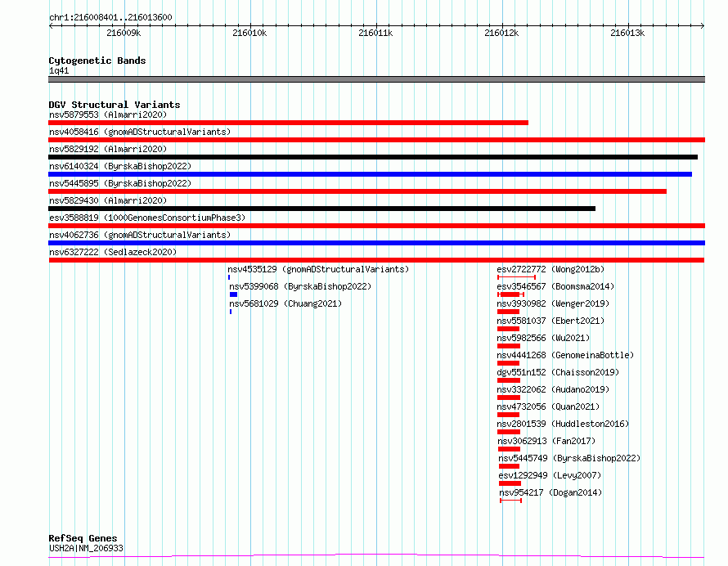
Task: Click nsv4535129 (gnomADStructuralVariants) label
Action: tap(318, 269)
